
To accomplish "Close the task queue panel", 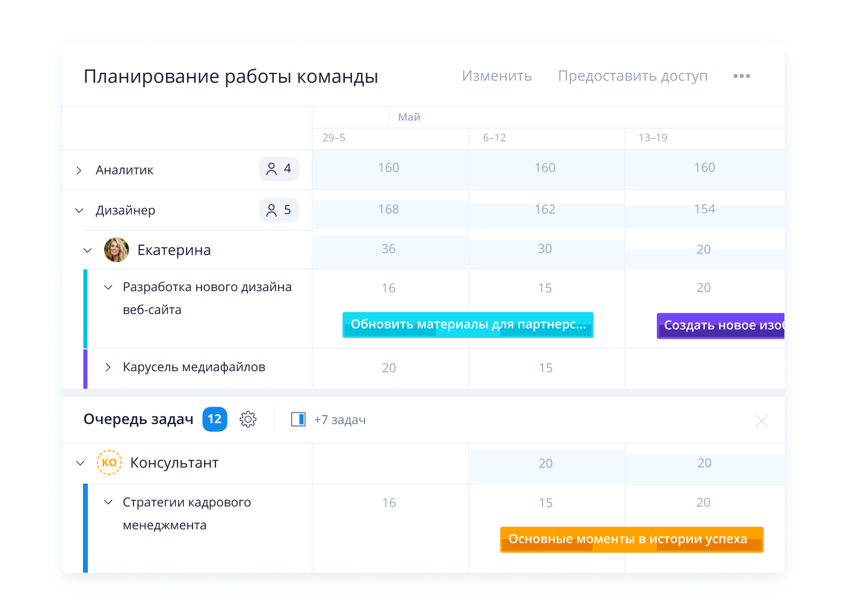I will point(762,421).
